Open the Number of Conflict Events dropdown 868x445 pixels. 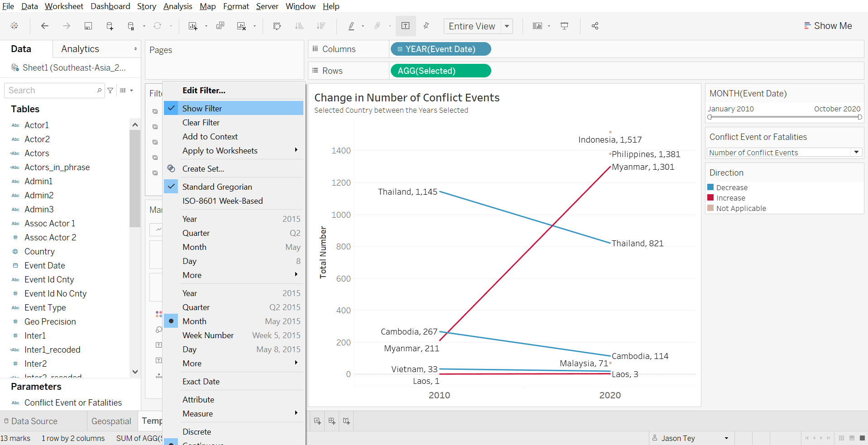[x=856, y=153]
